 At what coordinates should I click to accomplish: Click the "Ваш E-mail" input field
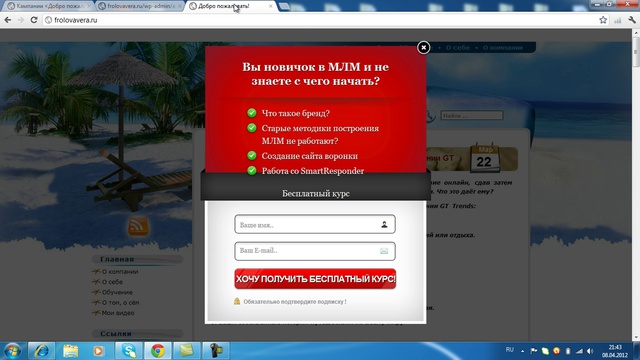tap(315, 251)
